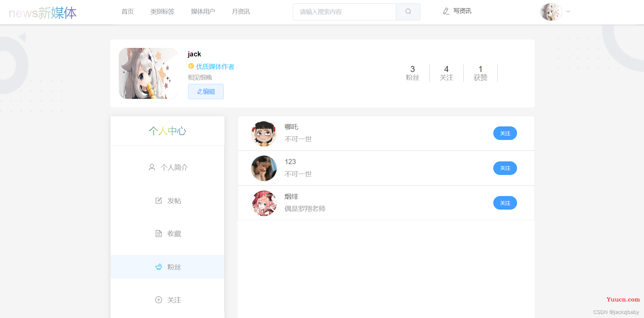Follow 烟绯 with the 关注 button
The image size is (644, 318).
505,203
